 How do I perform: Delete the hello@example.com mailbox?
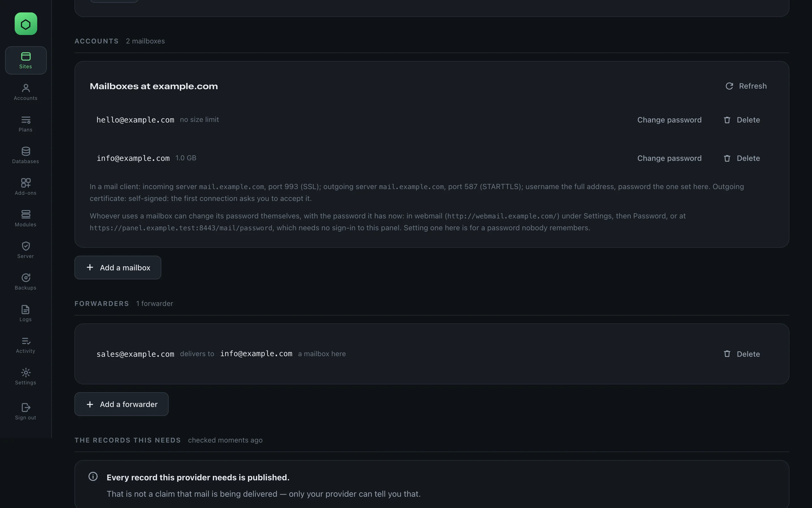point(742,120)
